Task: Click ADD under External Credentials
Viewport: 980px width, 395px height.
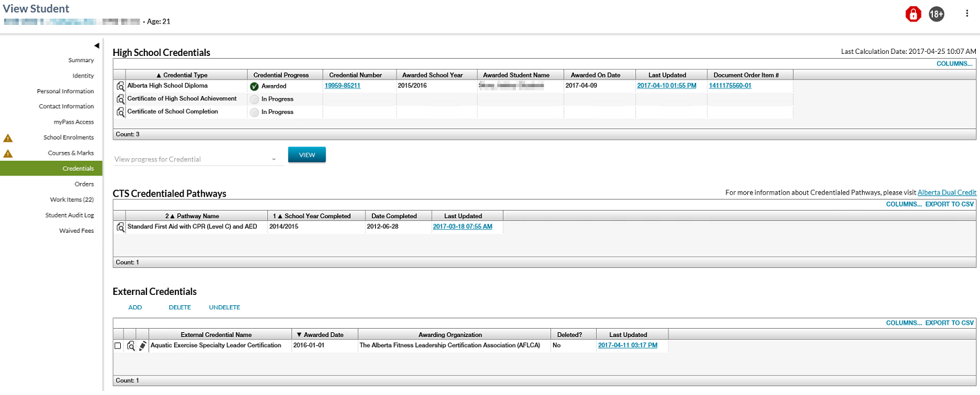Action: click(x=135, y=307)
